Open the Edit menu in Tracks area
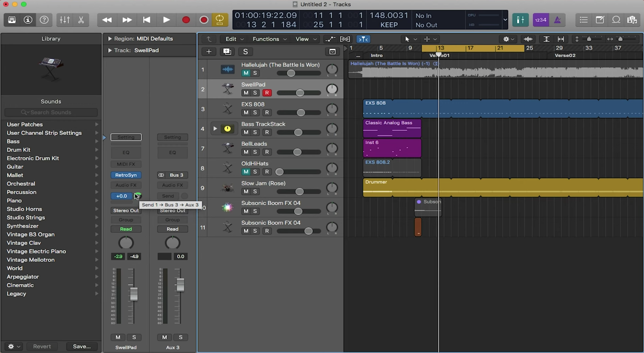This screenshot has height=353, width=644. pos(234,39)
